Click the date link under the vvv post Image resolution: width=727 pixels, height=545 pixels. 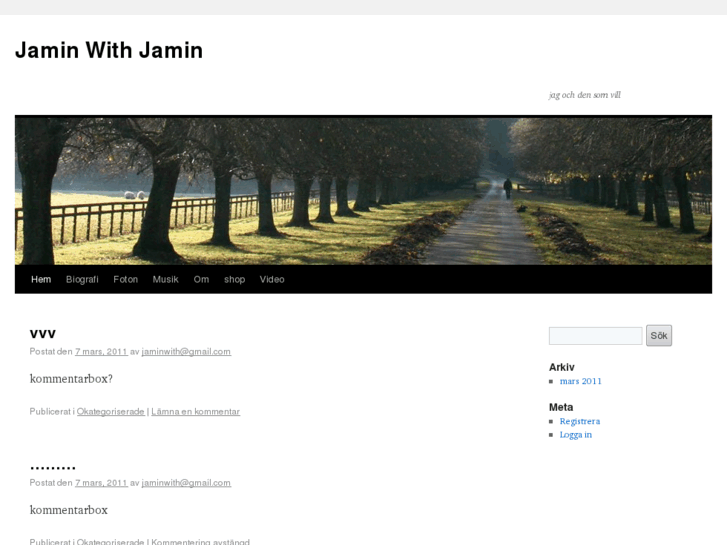point(101,352)
